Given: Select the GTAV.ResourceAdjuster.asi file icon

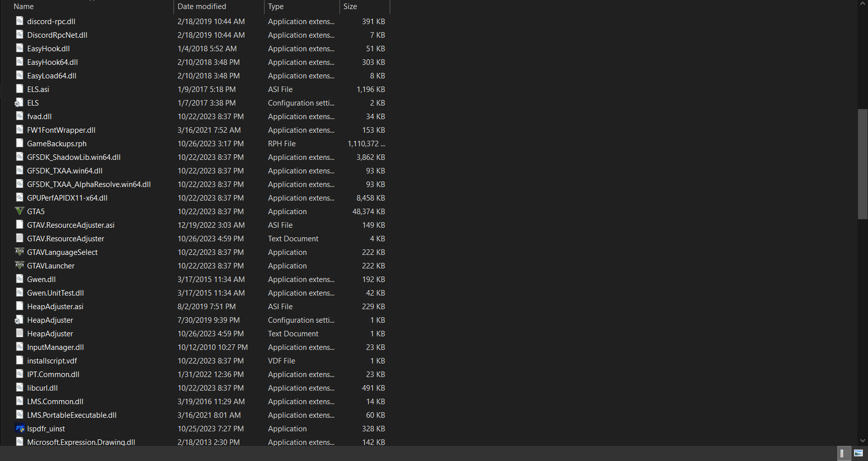Looking at the screenshot, I should pos(20,225).
